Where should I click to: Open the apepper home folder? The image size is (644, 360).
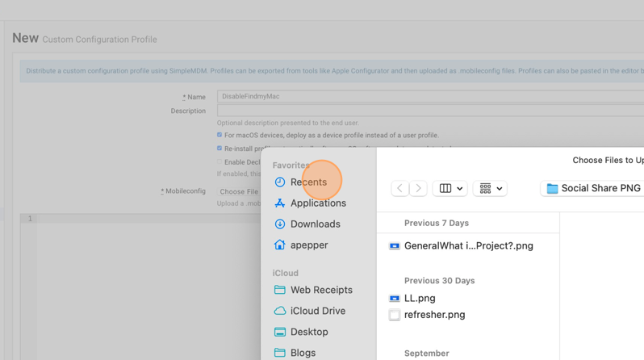coord(309,245)
